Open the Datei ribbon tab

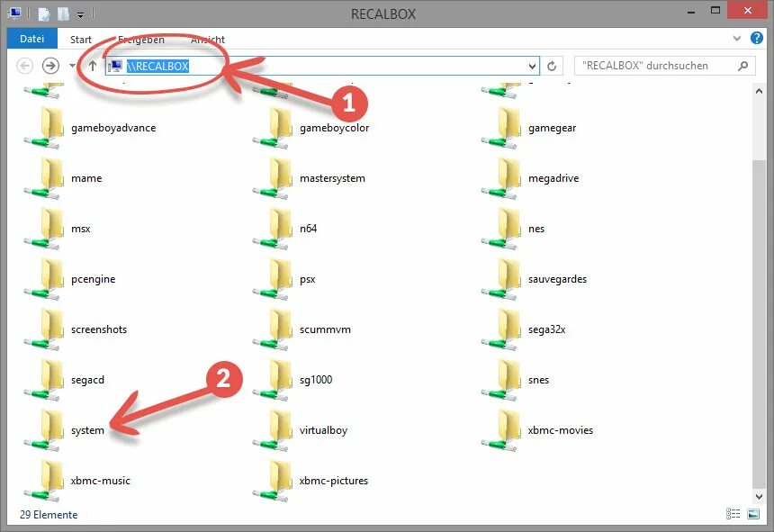coord(32,39)
